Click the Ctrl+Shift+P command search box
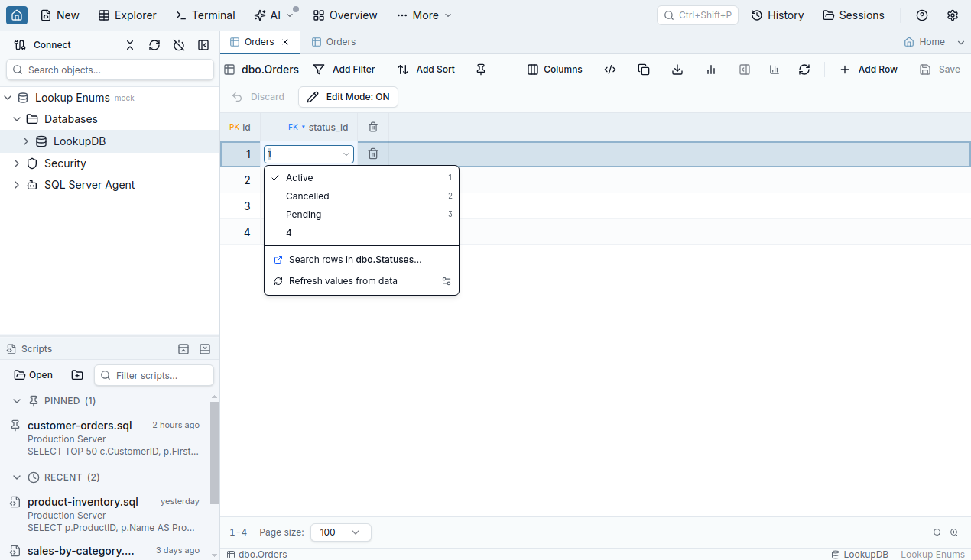The height and width of the screenshot is (560, 971). click(x=698, y=15)
